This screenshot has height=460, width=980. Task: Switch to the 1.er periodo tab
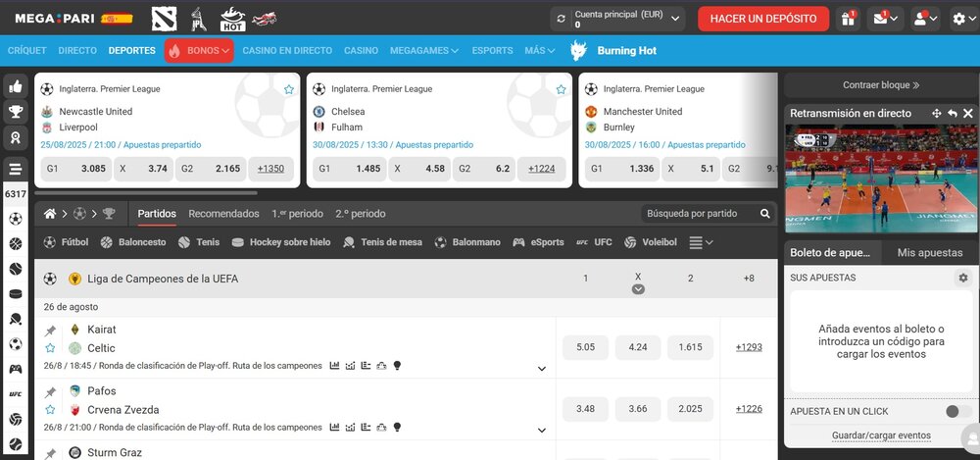pos(298,214)
